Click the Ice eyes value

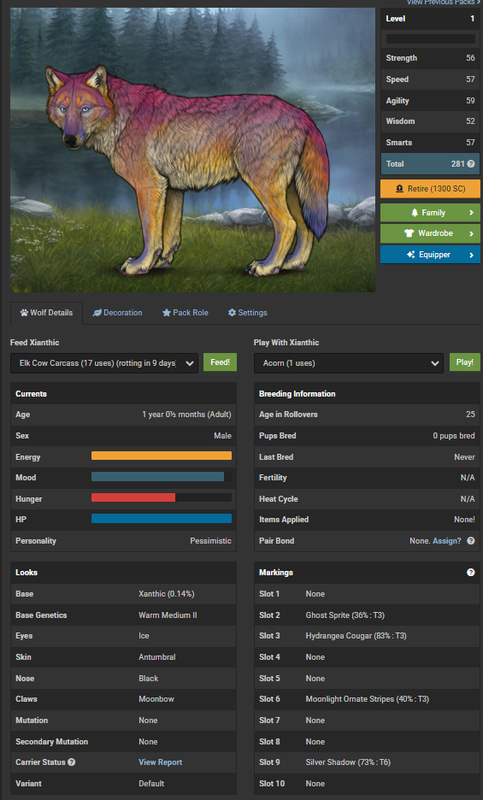(144, 636)
